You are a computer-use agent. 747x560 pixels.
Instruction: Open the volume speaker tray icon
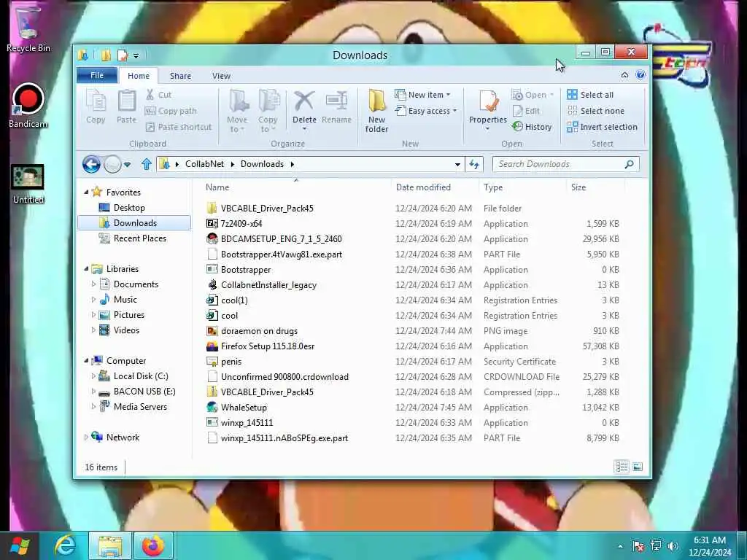tap(673, 545)
